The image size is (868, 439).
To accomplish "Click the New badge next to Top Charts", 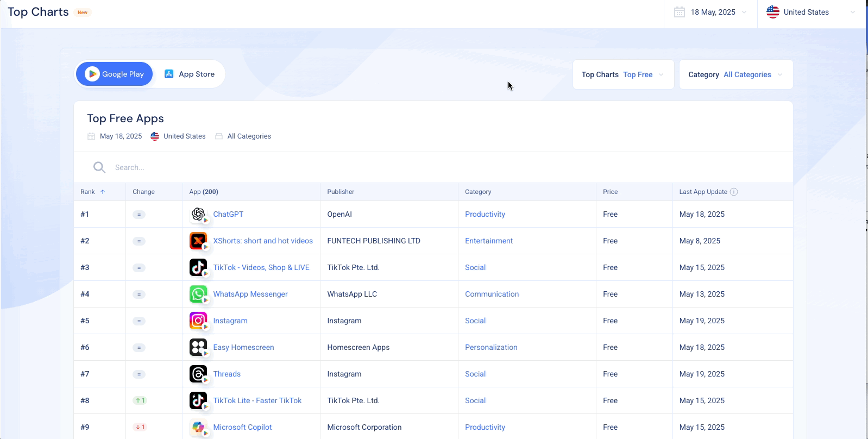I will point(83,12).
